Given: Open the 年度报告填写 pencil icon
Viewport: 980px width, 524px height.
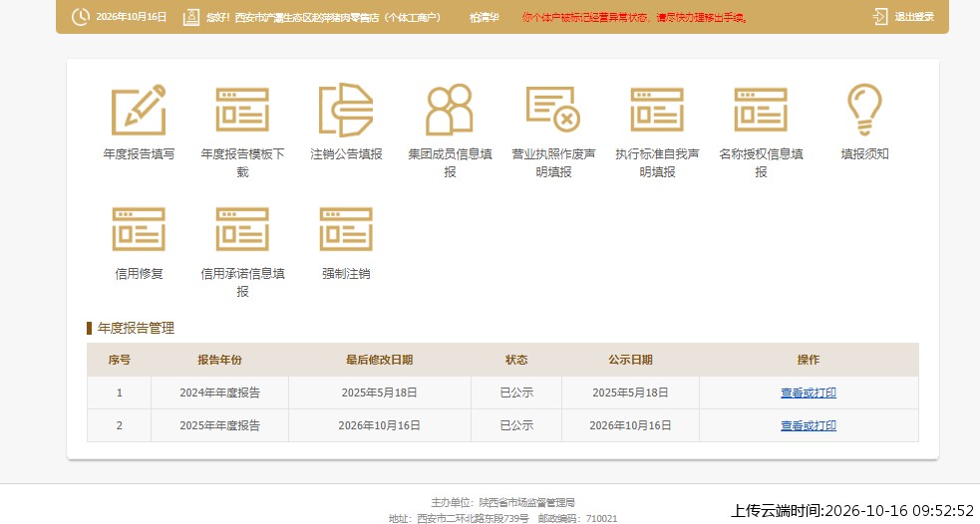Looking at the screenshot, I should (139, 110).
